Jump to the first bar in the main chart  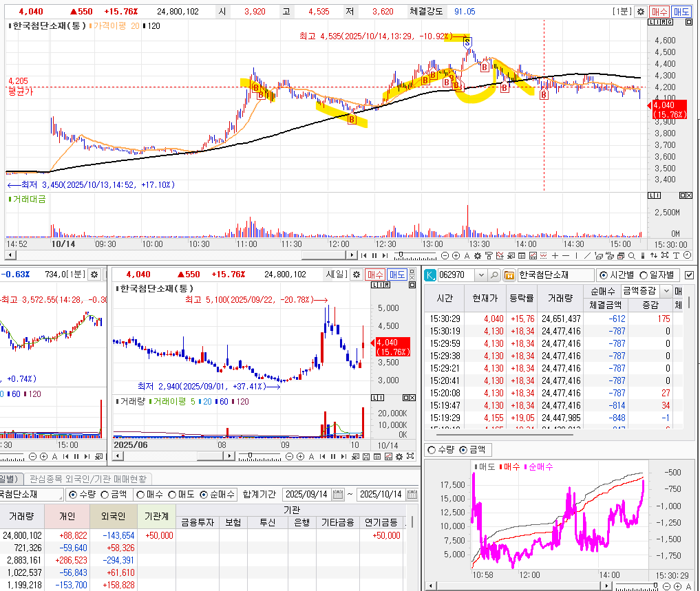click(363, 256)
